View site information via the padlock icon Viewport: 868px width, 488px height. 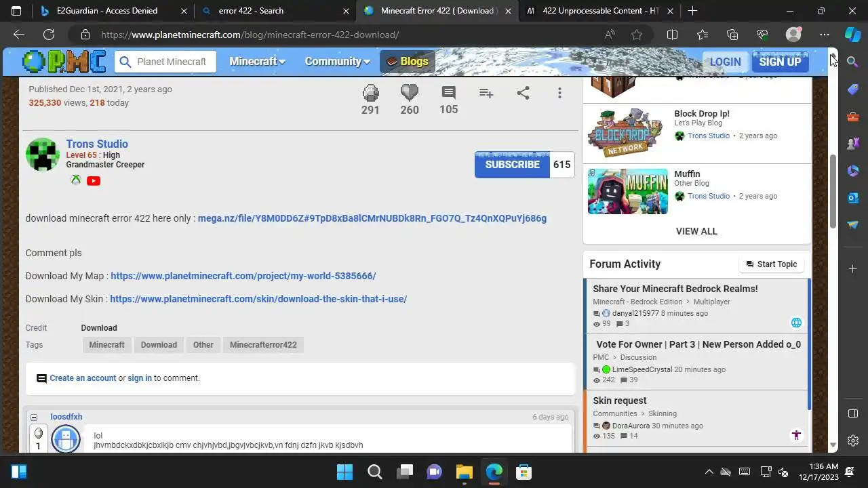(85, 35)
